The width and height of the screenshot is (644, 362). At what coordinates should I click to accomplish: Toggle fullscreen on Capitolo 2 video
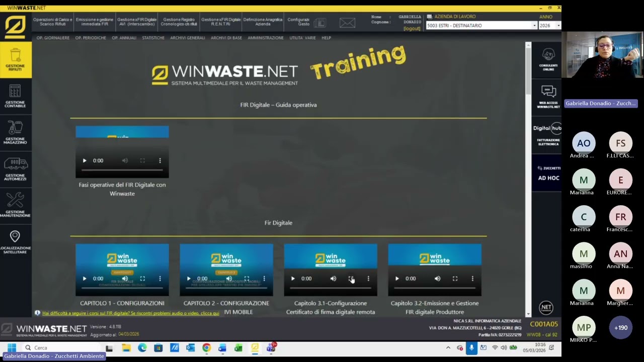247,279
